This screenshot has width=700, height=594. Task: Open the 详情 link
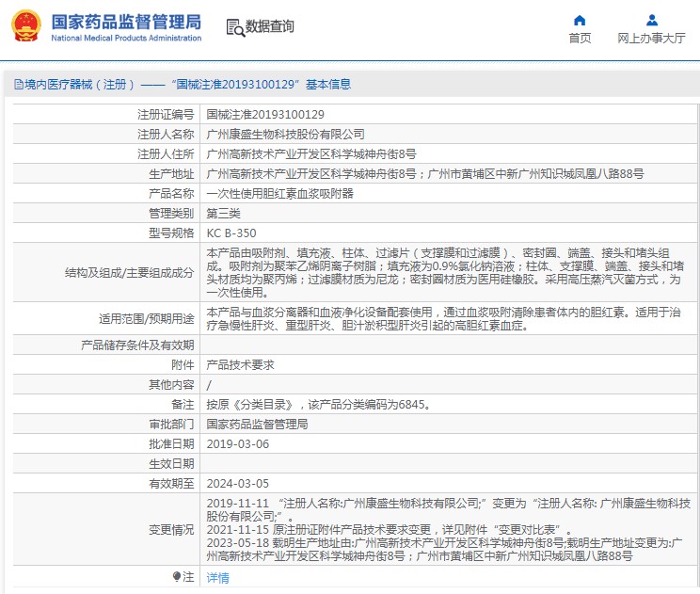[x=218, y=577]
